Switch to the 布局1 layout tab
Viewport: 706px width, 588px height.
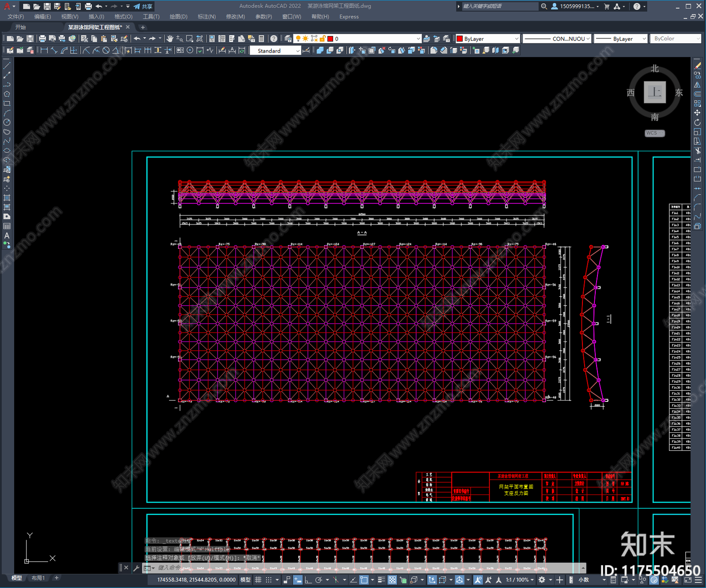coord(38,578)
